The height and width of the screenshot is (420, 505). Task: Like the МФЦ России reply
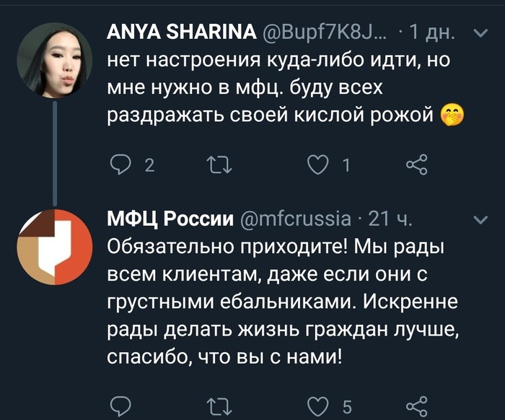[x=317, y=407]
